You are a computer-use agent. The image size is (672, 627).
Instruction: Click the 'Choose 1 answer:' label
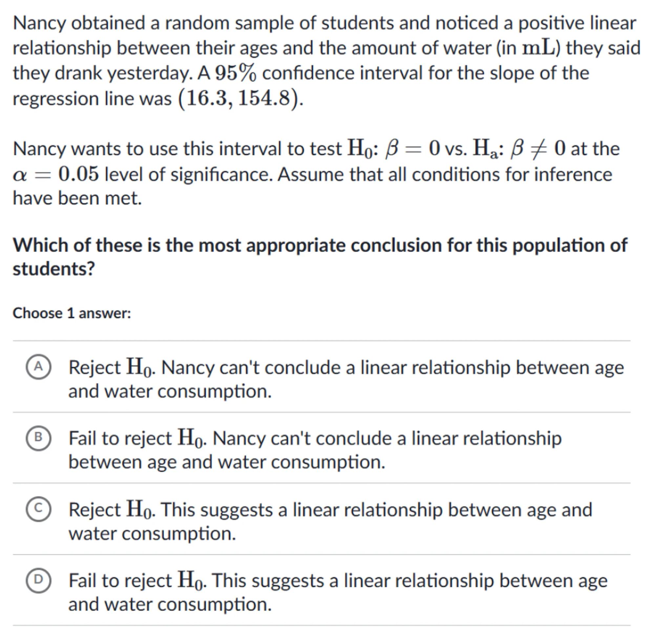pos(72,313)
